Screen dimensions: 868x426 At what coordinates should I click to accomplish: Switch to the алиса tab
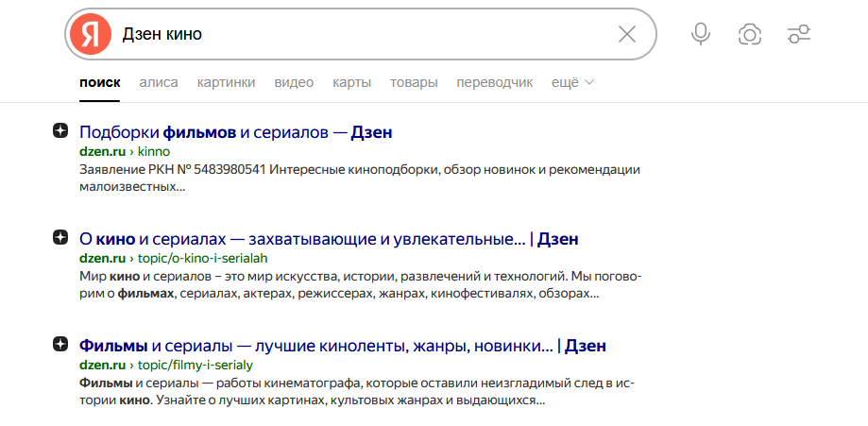click(x=159, y=83)
